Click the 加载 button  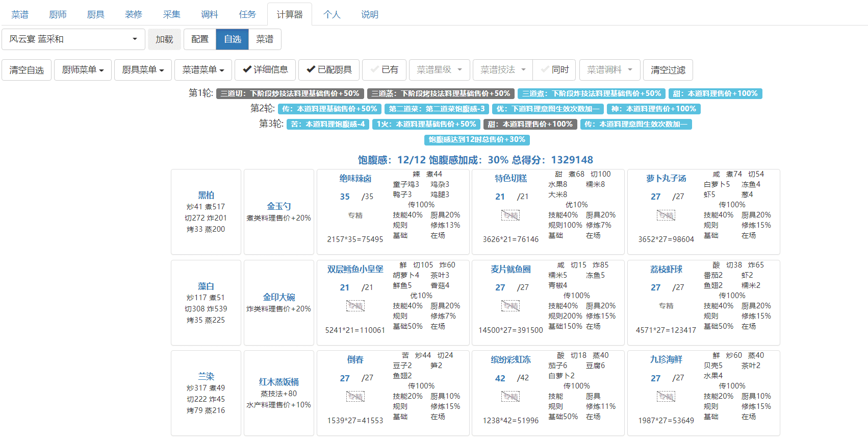[164, 39]
